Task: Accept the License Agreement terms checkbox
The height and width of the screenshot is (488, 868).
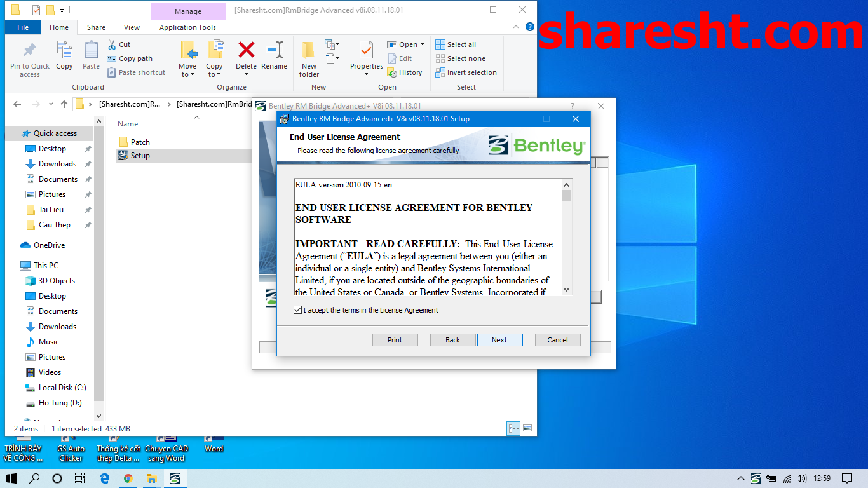Action: pos(298,310)
